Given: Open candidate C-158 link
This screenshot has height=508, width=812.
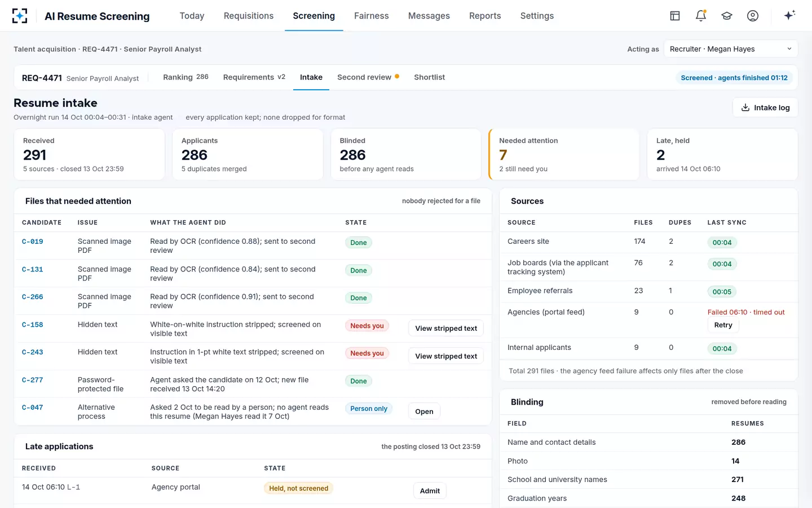Looking at the screenshot, I should [33, 325].
